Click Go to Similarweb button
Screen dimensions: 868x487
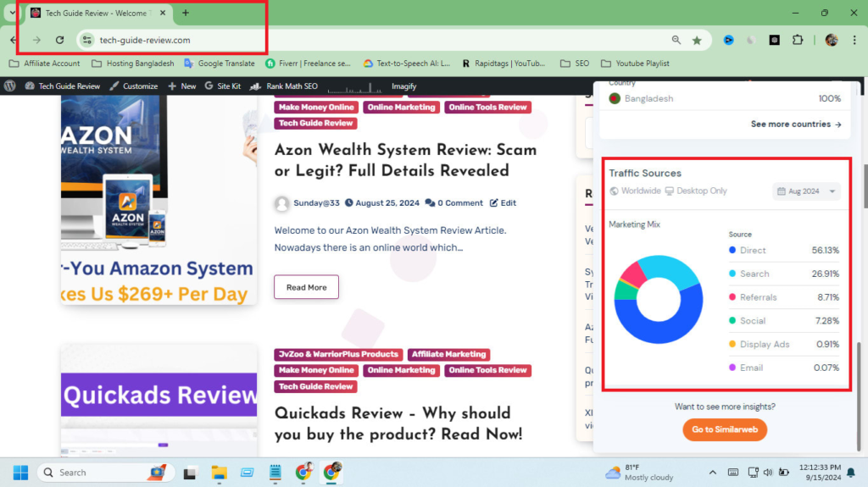[x=725, y=429]
